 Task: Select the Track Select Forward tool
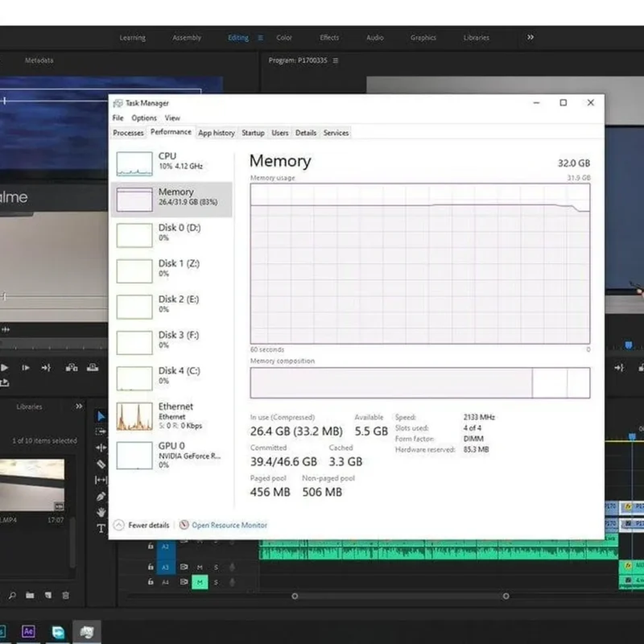click(x=101, y=431)
